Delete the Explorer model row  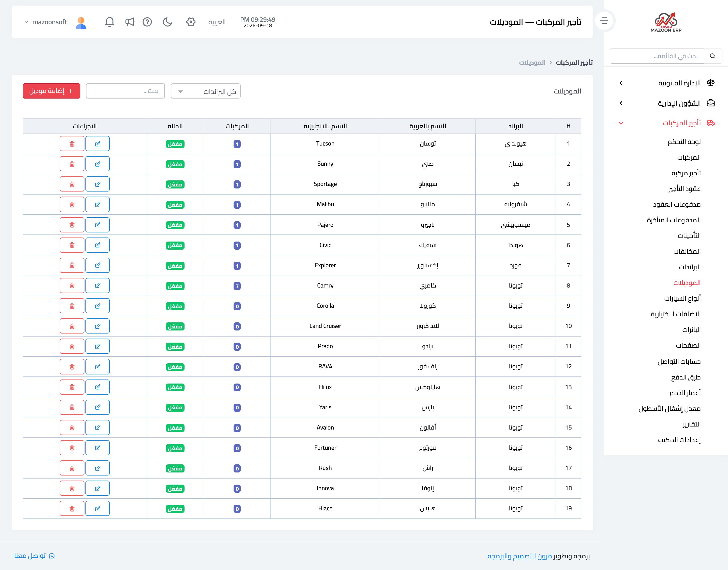[72, 265]
